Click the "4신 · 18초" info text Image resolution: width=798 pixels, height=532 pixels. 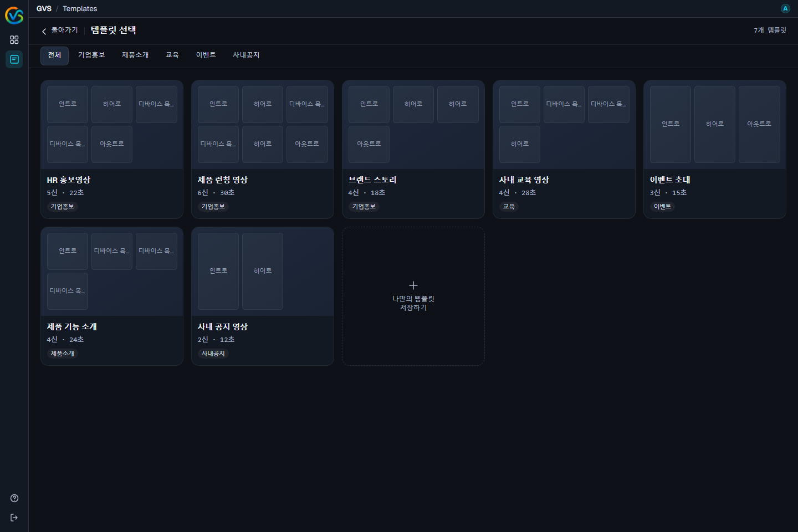point(367,193)
